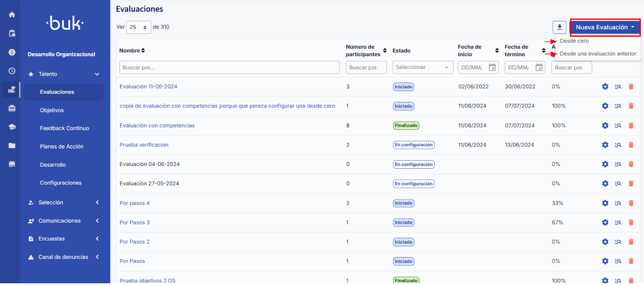The height and width of the screenshot is (286, 644).
Task: Open settings gear for Evaluación 11-06-2024
Action: click(605, 87)
